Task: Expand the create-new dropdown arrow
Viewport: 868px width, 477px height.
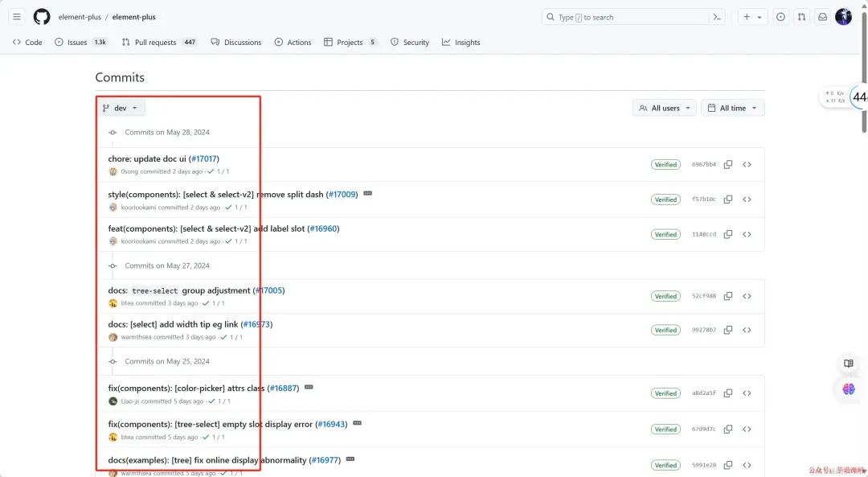Action: 759,17
